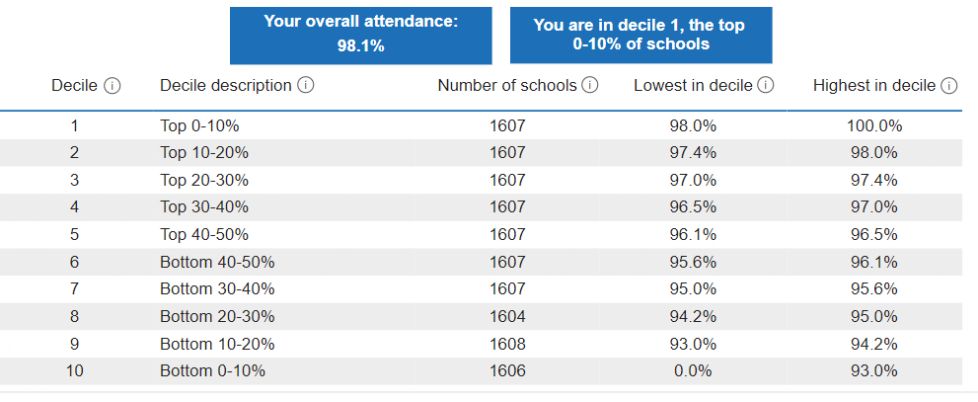Click info icon beside Decile description
Viewport: 978px width, 402px height.
tap(306, 85)
